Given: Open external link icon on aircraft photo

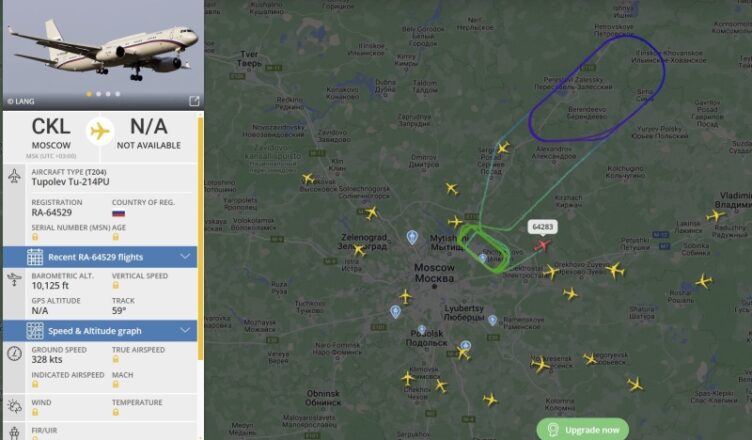Looking at the screenshot, I should [194, 101].
